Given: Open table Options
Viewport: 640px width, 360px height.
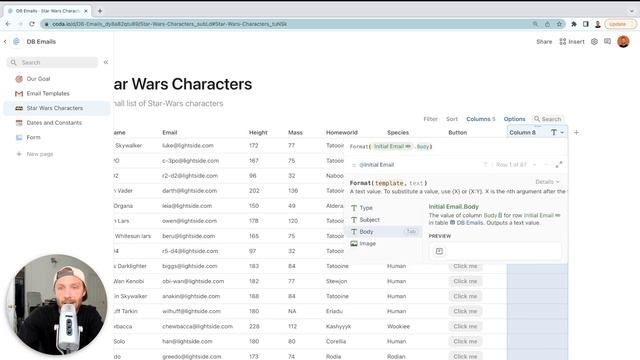Looking at the screenshot, I should (514, 119).
